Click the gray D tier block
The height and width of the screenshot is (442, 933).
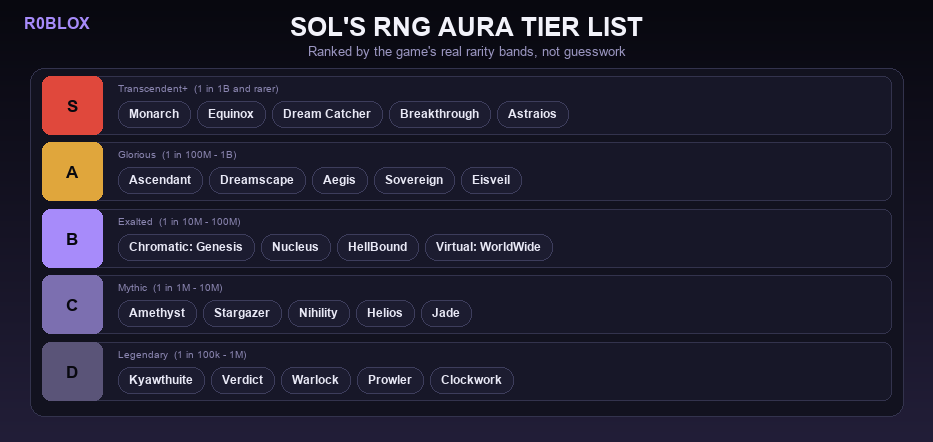[72, 372]
